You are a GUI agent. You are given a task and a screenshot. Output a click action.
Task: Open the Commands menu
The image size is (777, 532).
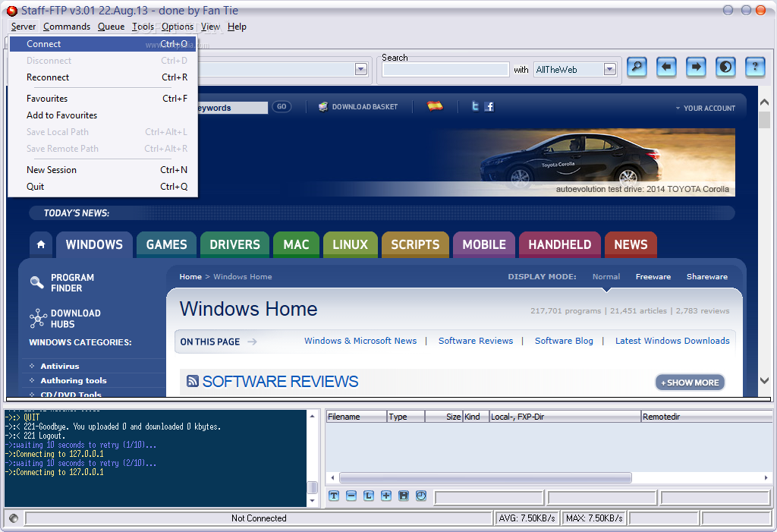67,27
